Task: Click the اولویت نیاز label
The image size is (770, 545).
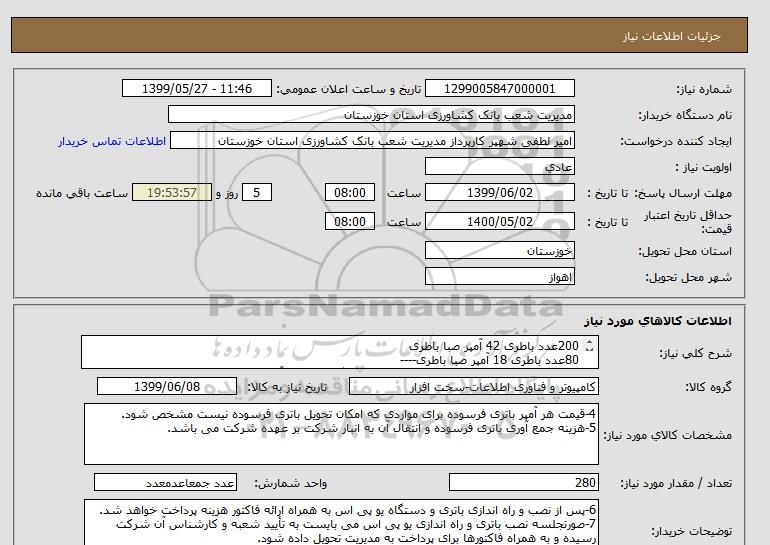Action: click(x=704, y=167)
